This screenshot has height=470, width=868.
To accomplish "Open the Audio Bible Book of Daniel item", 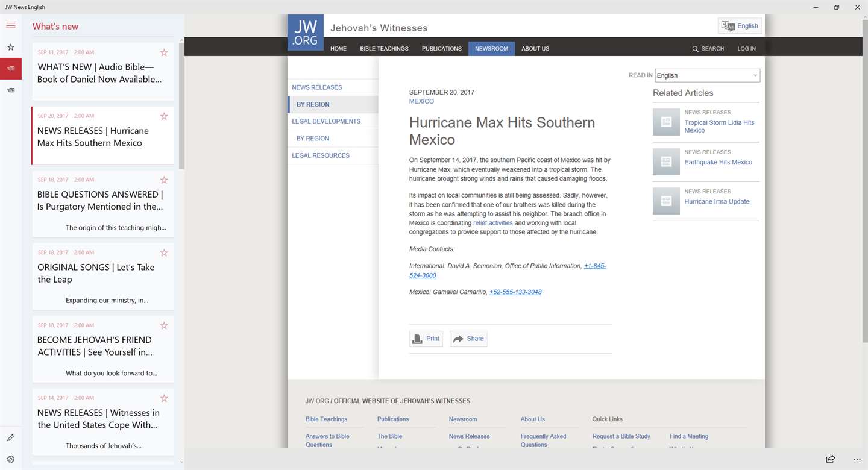I will pyautogui.click(x=103, y=72).
